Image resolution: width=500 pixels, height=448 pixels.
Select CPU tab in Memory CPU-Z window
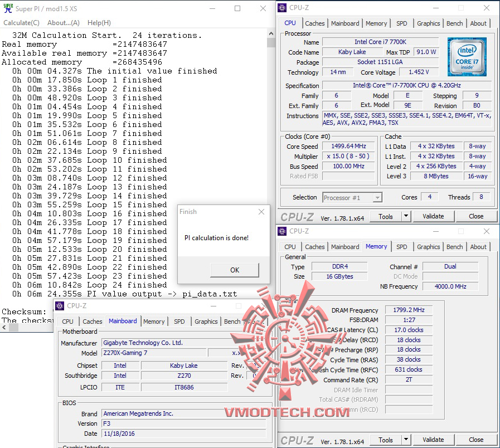tap(290, 247)
